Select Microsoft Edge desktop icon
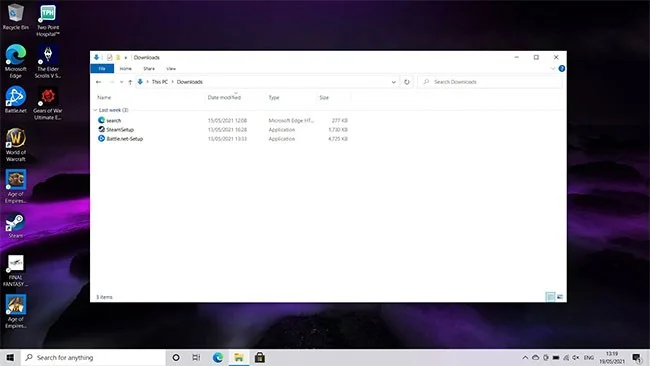 pyautogui.click(x=16, y=61)
